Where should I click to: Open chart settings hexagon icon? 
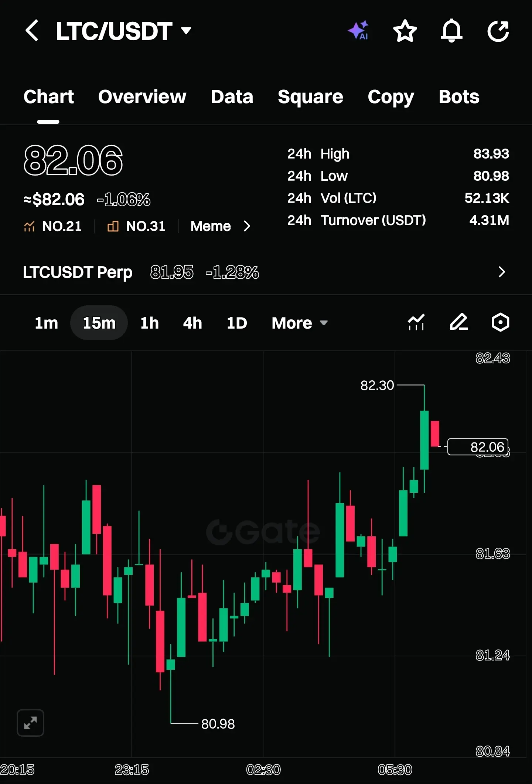point(500,322)
